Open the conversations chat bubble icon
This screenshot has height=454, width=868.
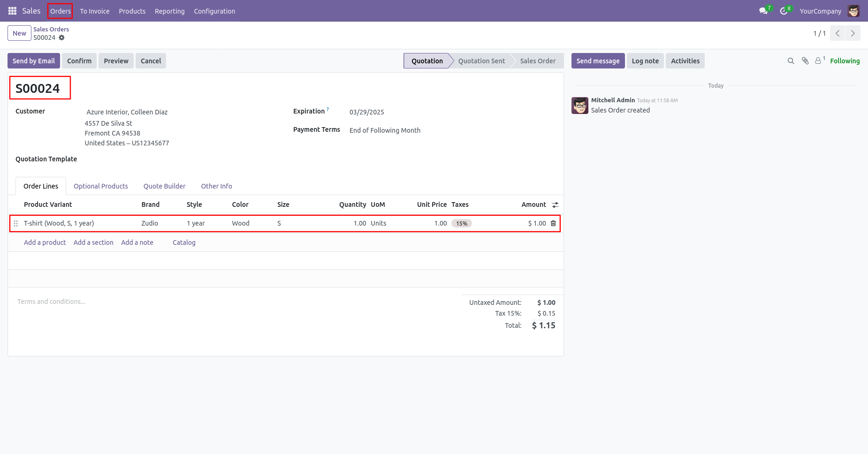(x=763, y=11)
